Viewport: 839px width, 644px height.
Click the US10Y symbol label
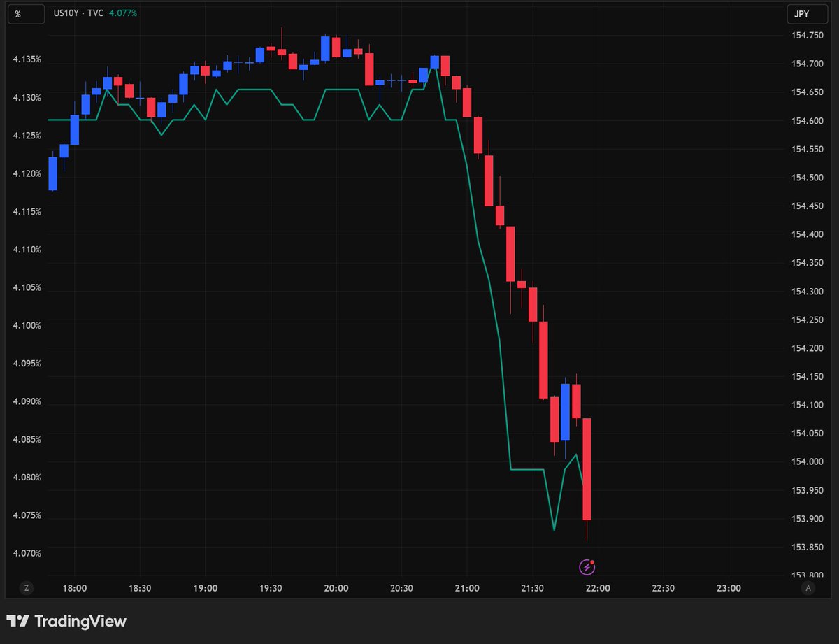click(65, 13)
